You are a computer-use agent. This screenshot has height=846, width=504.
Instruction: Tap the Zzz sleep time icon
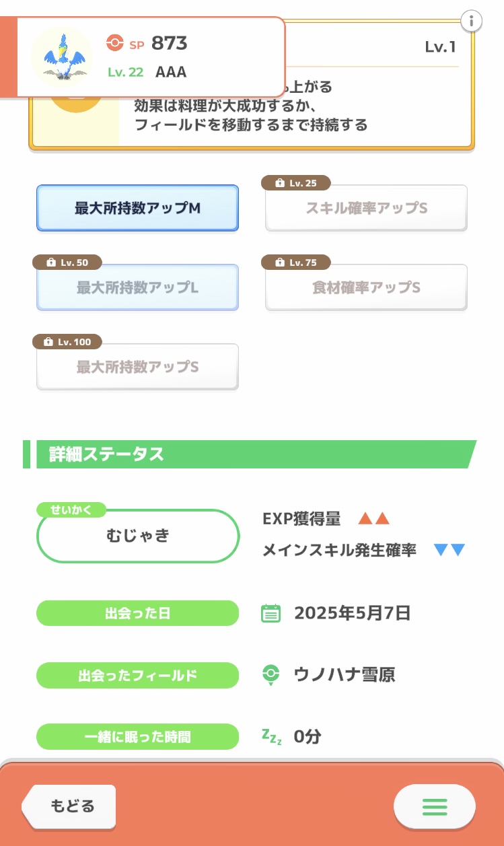tap(270, 736)
